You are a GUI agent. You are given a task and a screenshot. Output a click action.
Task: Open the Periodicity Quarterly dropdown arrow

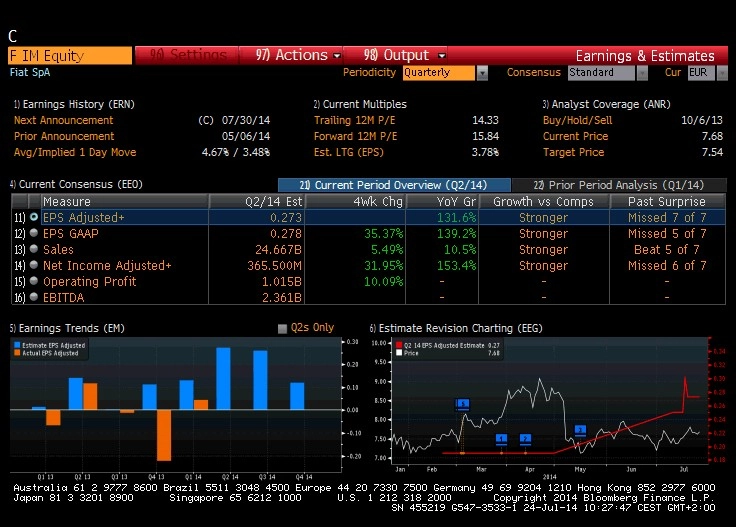(x=482, y=73)
